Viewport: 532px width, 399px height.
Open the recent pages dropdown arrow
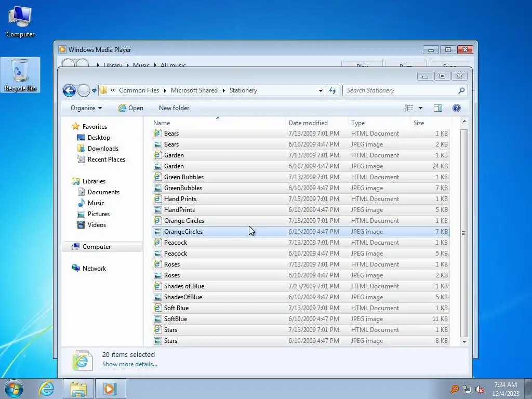tap(94, 90)
